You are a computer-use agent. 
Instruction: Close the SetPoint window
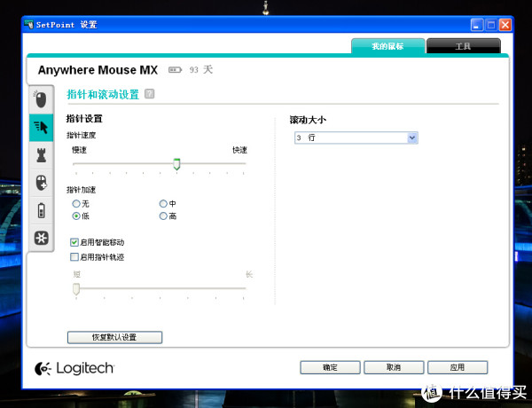tap(505, 25)
